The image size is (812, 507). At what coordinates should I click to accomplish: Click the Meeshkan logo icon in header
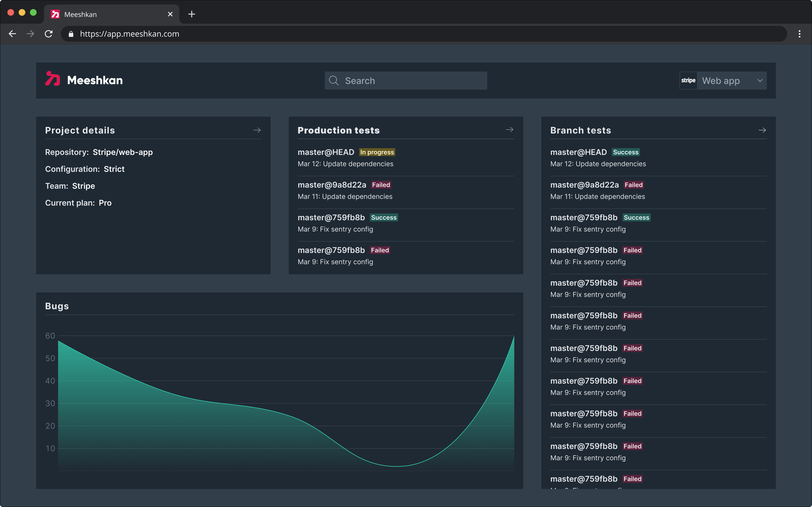(x=53, y=79)
